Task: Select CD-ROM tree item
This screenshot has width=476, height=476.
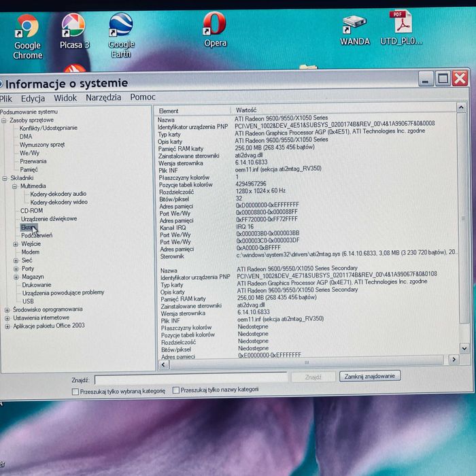Action: click(x=31, y=210)
